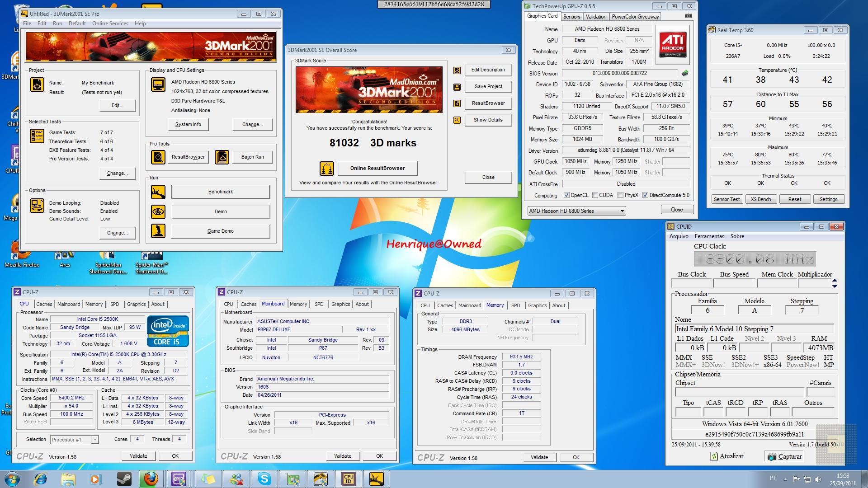Open the GPU selection dropdown in GPU-Z
This screenshot has height=488, width=868.
576,211
